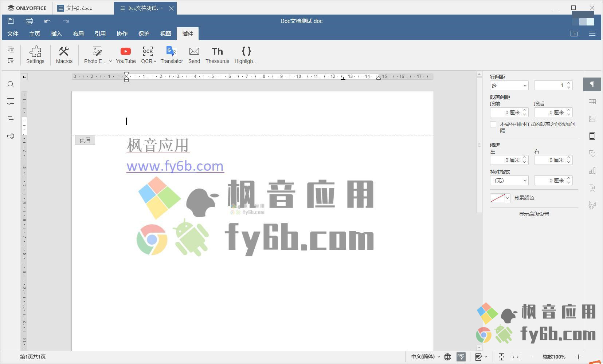Open chart settings in right sidebar
Viewport: 603px width, 364px height.
[x=592, y=171]
